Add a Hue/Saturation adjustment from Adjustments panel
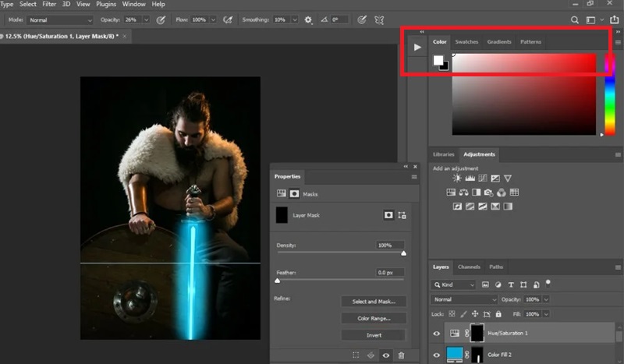The width and height of the screenshot is (624, 364). [x=451, y=193]
